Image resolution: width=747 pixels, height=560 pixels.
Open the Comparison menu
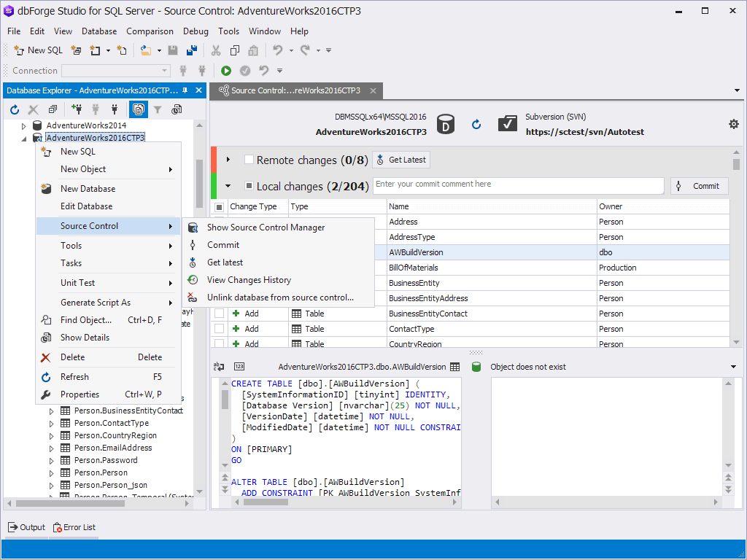[150, 31]
